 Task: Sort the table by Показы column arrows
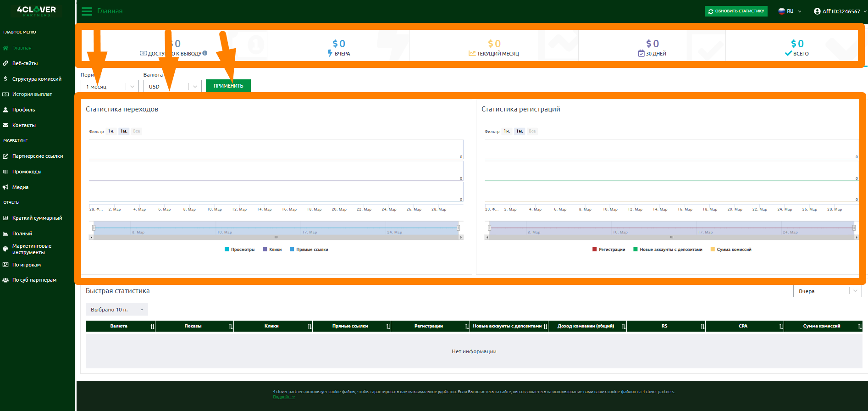click(231, 327)
